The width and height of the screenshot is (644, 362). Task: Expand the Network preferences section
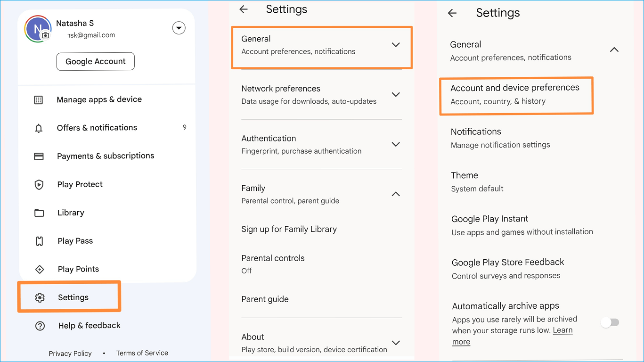pyautogui.click(x=396, y=94)
